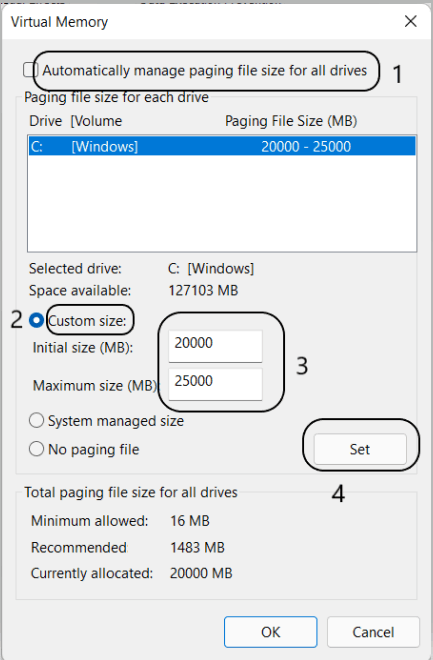
Task: Click the Drive column header
Action: tap(45, 121)
